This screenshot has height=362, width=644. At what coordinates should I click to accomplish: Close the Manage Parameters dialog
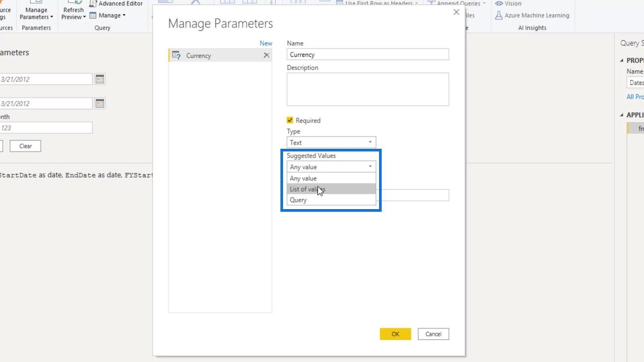[x=456, y=12]
